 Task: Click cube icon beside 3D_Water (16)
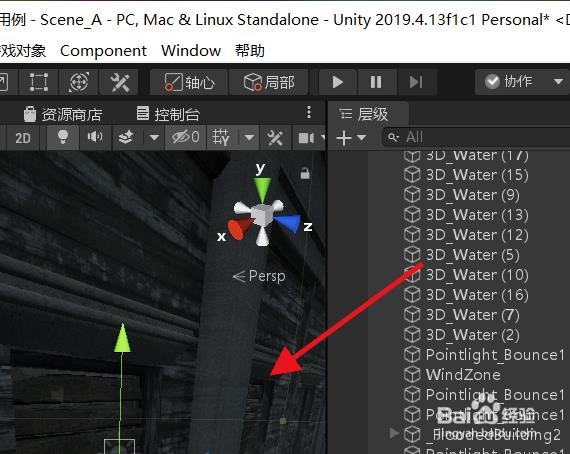click(412, 294)
